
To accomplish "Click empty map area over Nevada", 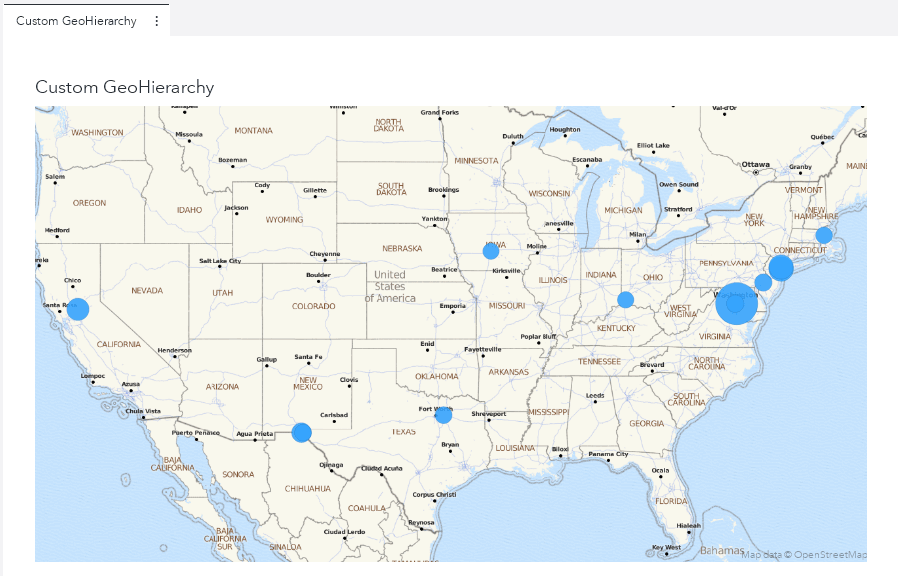I will click(145, 290).
